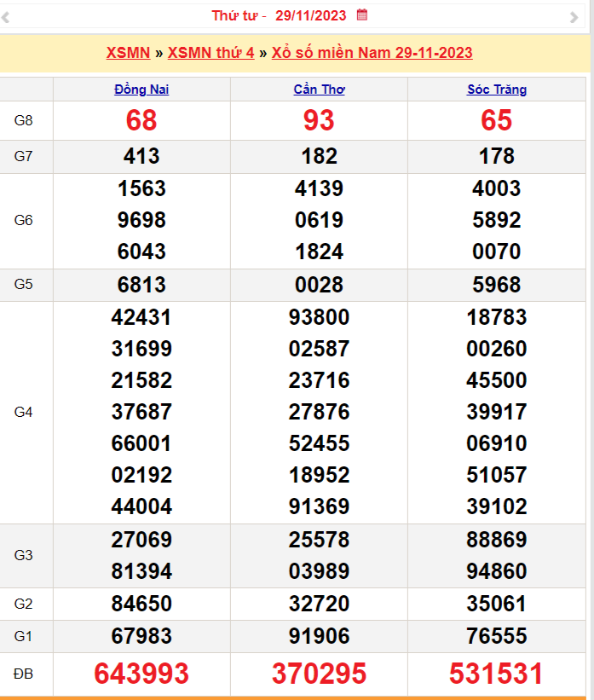
Task: Click the G1 number 91906
Action: tap(319, 636)
